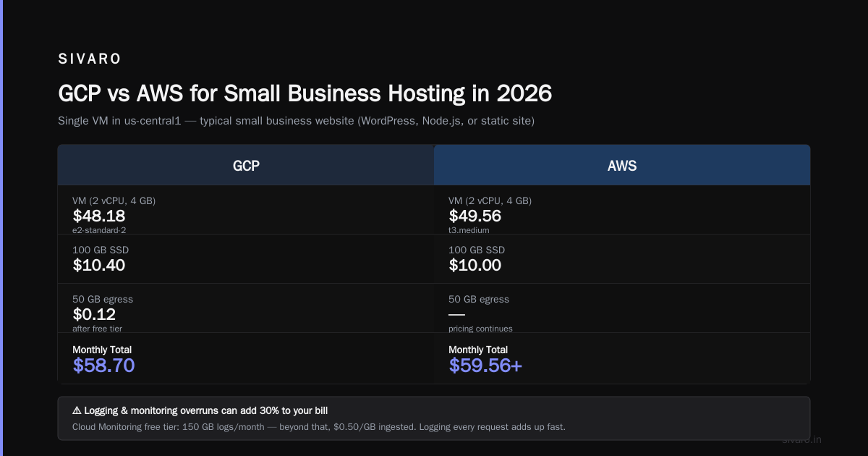
Task: Click the 'after free tier' note under GCP
Action: [x=98, y=329]
